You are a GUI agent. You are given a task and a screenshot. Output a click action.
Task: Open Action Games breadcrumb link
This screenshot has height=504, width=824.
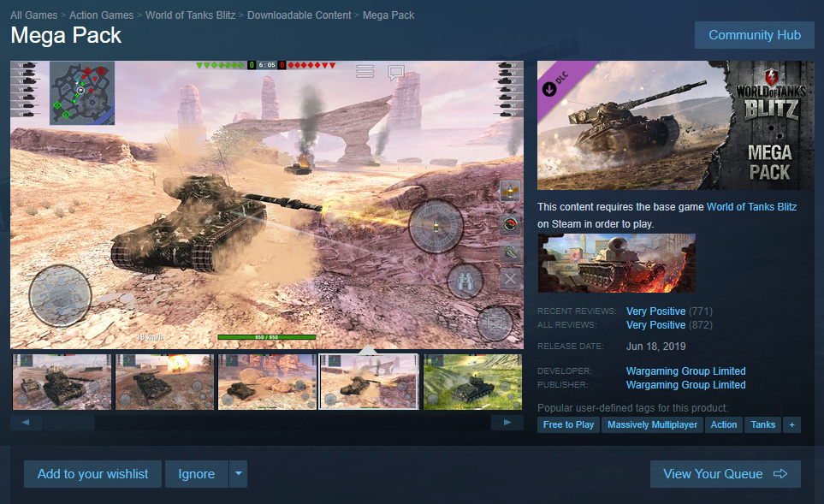point(102,15)
